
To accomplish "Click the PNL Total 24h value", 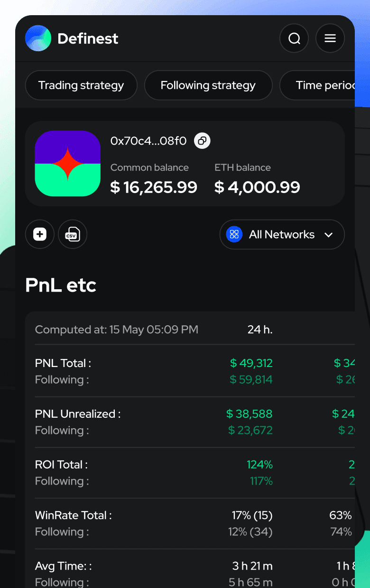I will tap(251, 363).
